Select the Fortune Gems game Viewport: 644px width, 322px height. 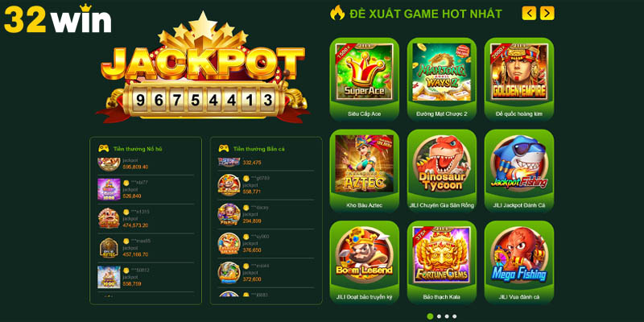441,262
